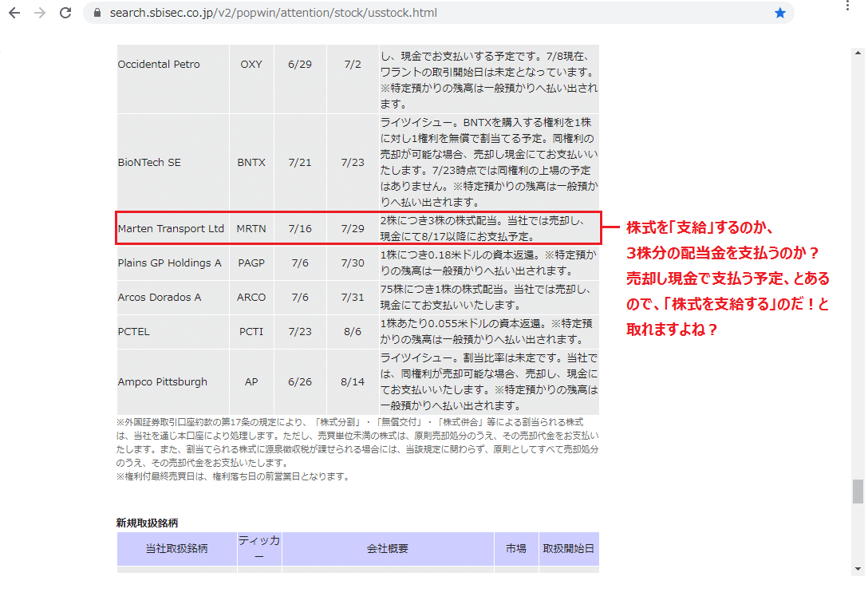Click the 7/2 date in OXY row
Image resolution: width=868 pixels, height=616 pixels.
click(353, 64)
